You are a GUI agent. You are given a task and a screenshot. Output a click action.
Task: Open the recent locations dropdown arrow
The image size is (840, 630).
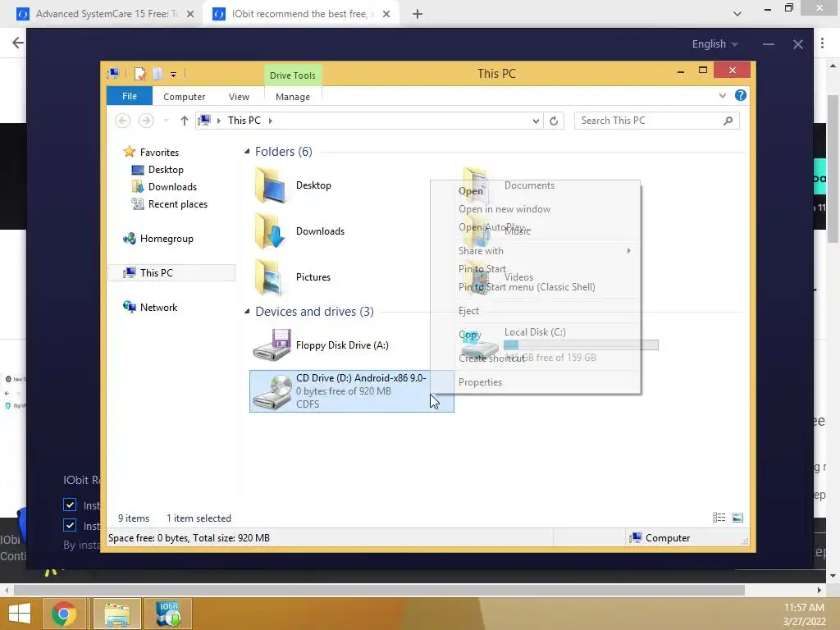(x=166, y=121)
